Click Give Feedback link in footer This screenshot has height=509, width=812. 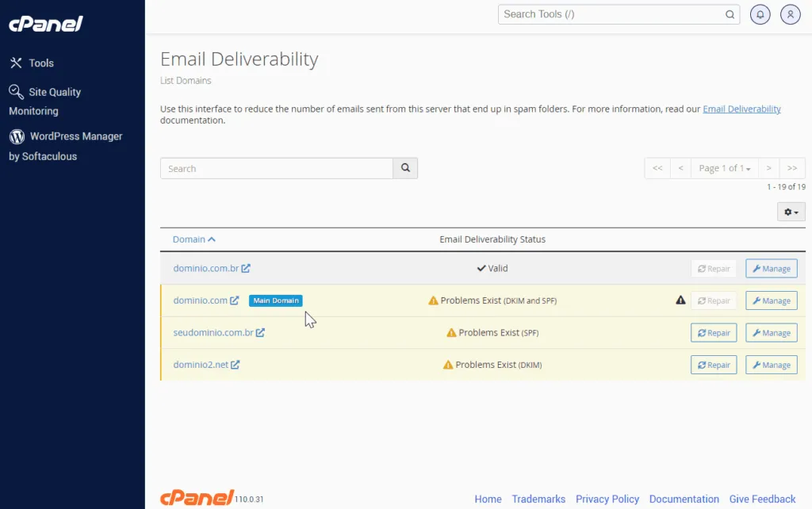click(x=762, y=499)
